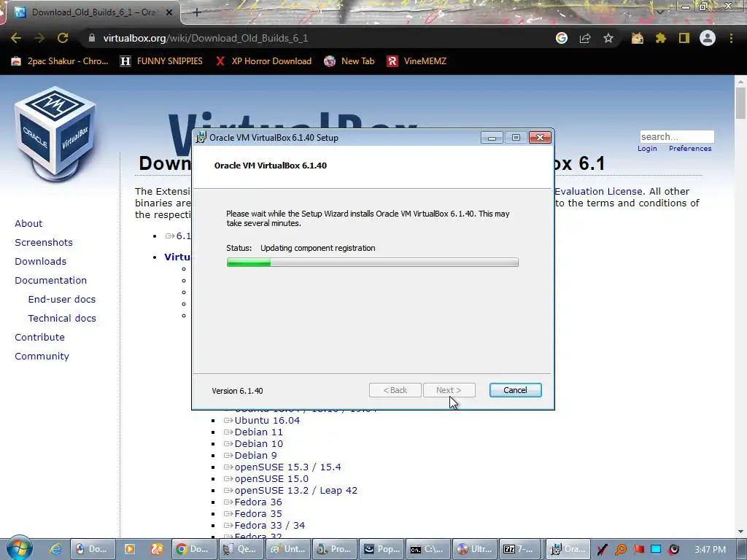Click the Google icon in address bar
747x560 pixels.
(562, 38)
